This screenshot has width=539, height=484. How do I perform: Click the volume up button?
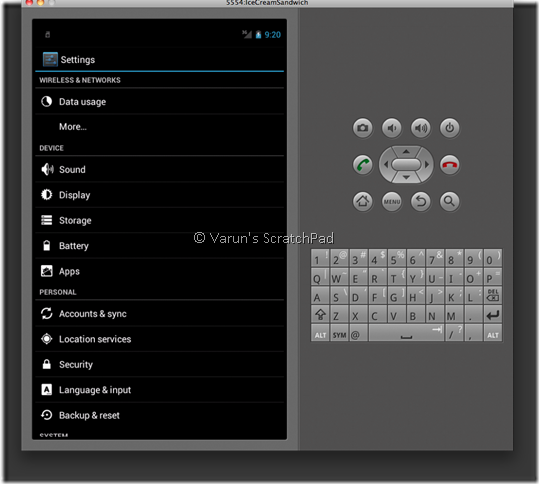[x=421, y=128]
